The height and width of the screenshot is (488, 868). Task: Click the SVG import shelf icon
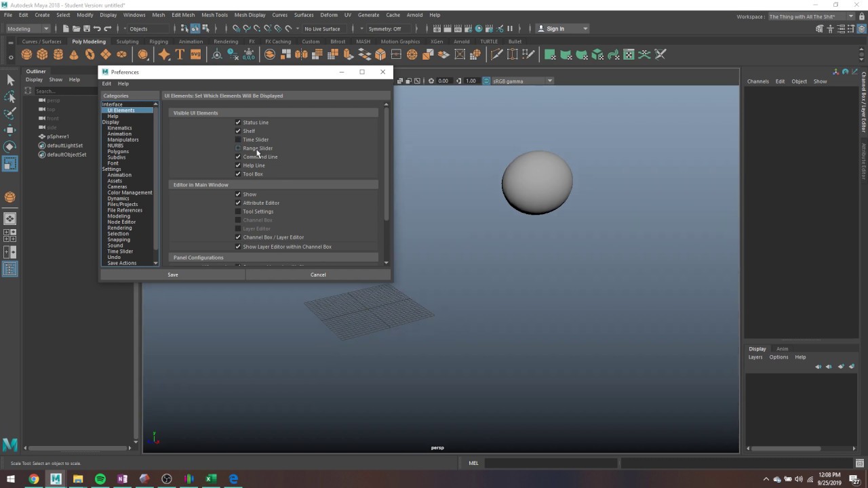tap(195, 54)
